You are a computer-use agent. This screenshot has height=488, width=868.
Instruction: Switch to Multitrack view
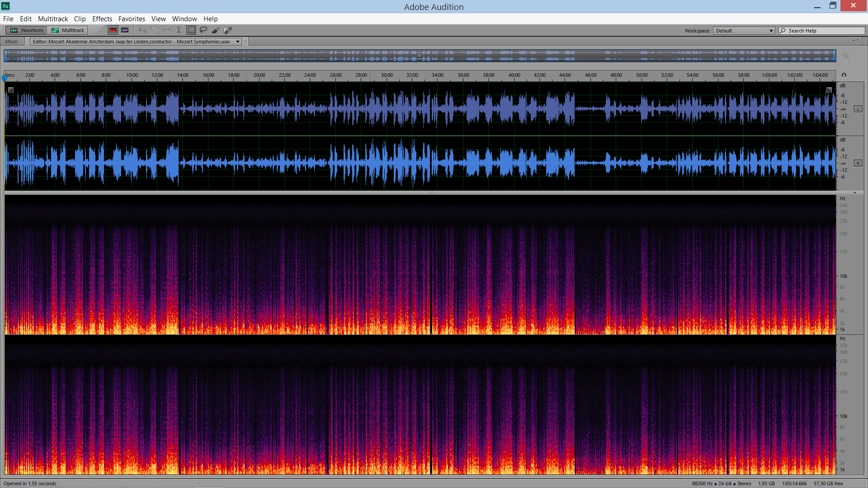[x=68, y=30]
